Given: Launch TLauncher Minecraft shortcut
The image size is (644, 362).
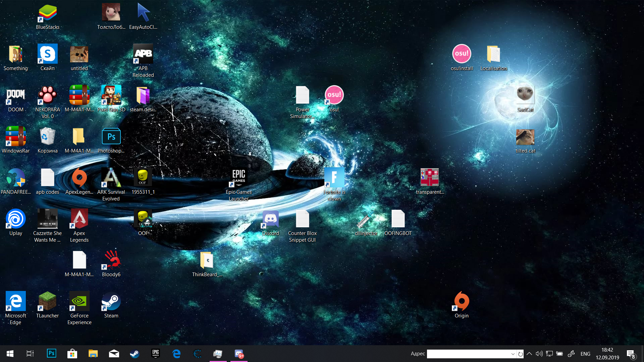Looking at the screenshot, I should point(48,305).
